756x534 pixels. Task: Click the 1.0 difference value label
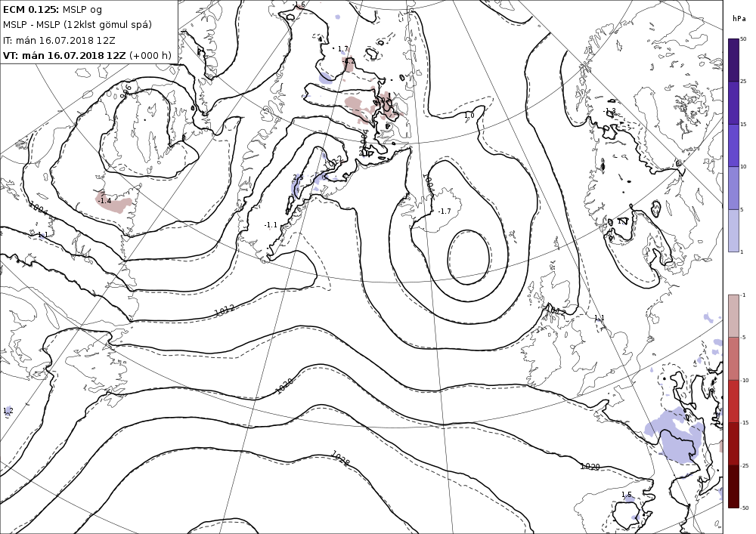(469, 116)
